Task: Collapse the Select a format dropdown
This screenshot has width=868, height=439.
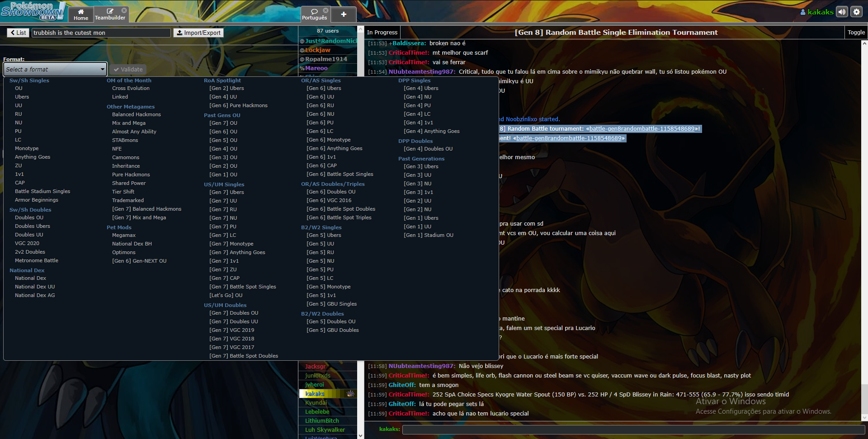Action: [x=55, y=69]
